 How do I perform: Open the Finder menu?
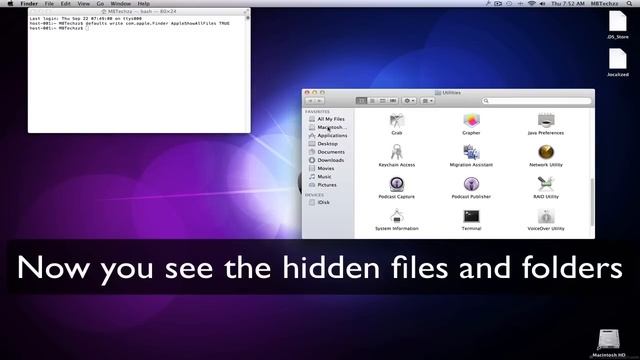click(x=29, y=3)
